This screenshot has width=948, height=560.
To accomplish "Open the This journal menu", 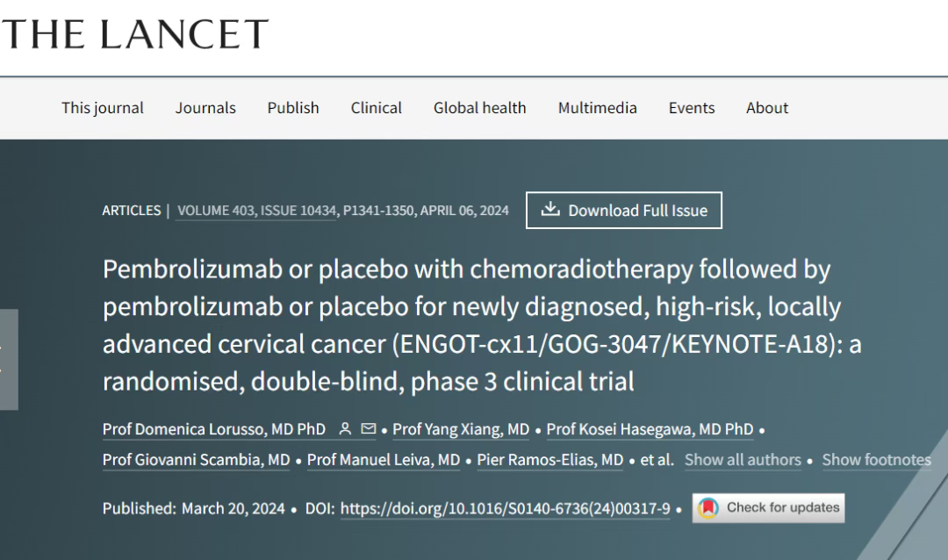I will [102, 108].
